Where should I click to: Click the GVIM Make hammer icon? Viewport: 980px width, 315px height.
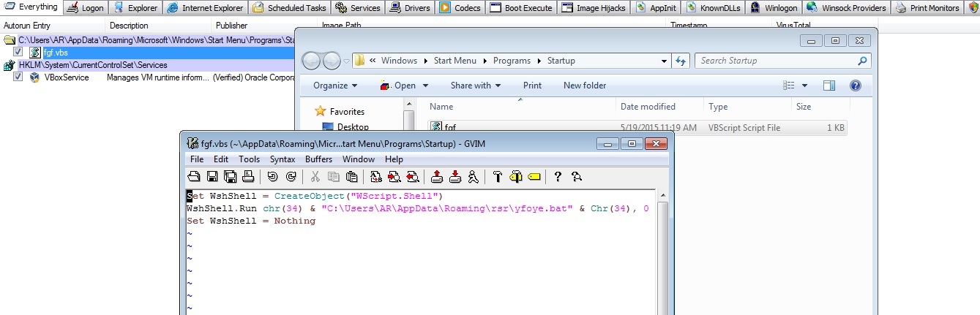click(x=498, y=176)
